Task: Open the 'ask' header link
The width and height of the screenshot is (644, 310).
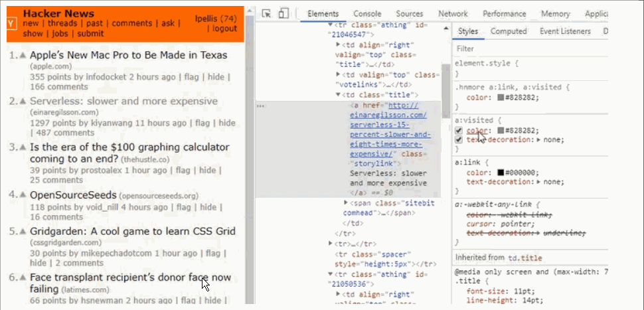Action: tap(168, 23)
